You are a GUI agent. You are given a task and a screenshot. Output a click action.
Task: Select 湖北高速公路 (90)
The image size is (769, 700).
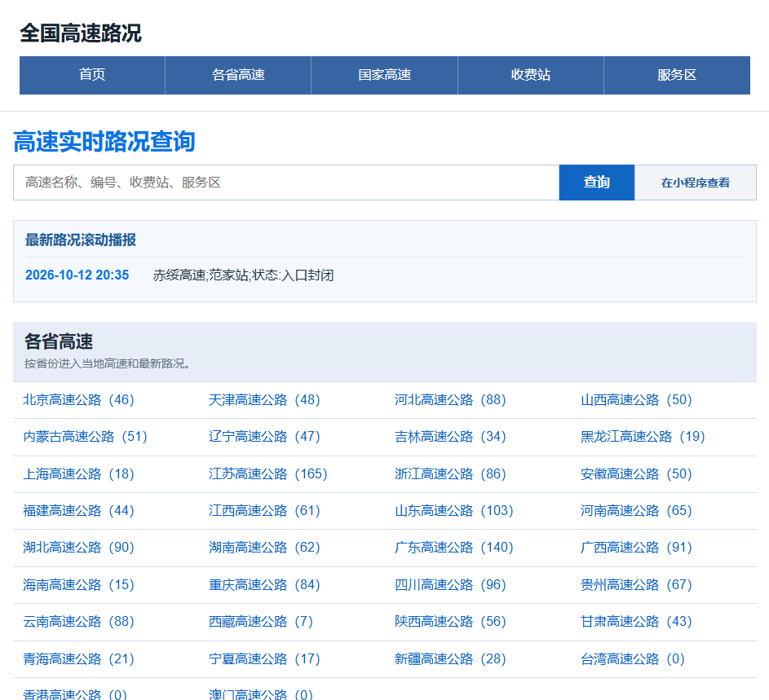click(x=78, y=548)
